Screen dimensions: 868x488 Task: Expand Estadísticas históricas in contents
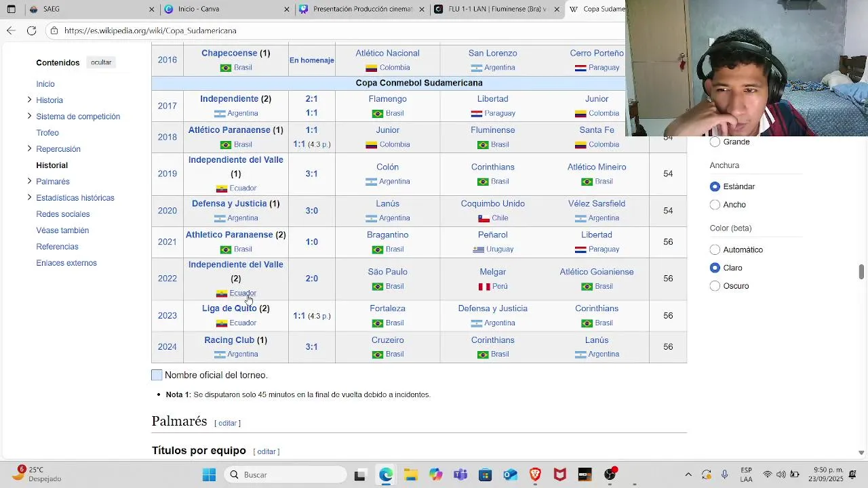pos(29,197)
